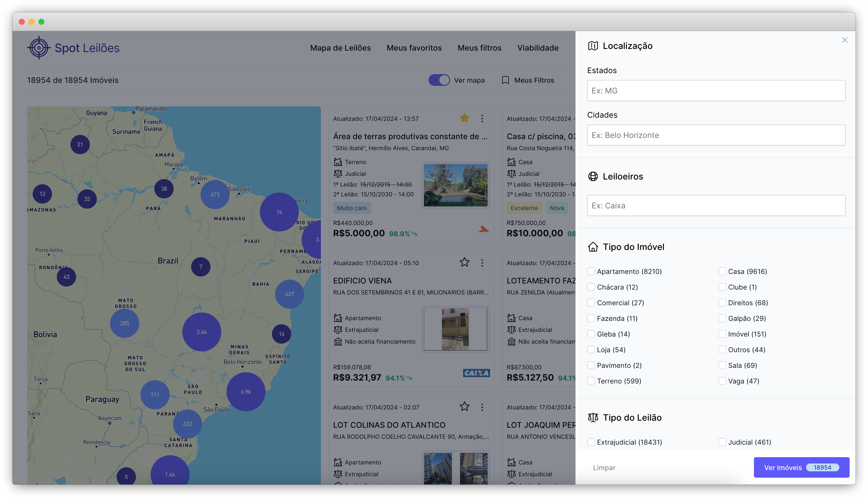This screenshot has width=868, height=497.
Task: Open the three-dot menu on Área de terras card
Action: (x=482, y=118)
